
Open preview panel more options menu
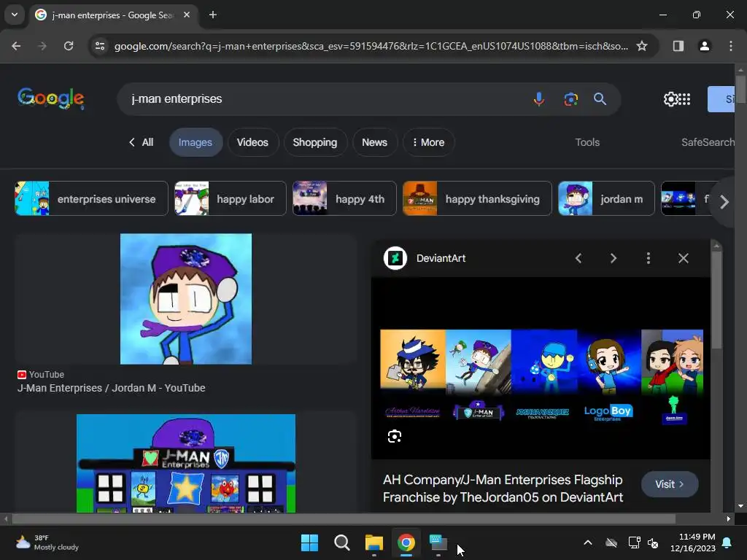point(648,258)
